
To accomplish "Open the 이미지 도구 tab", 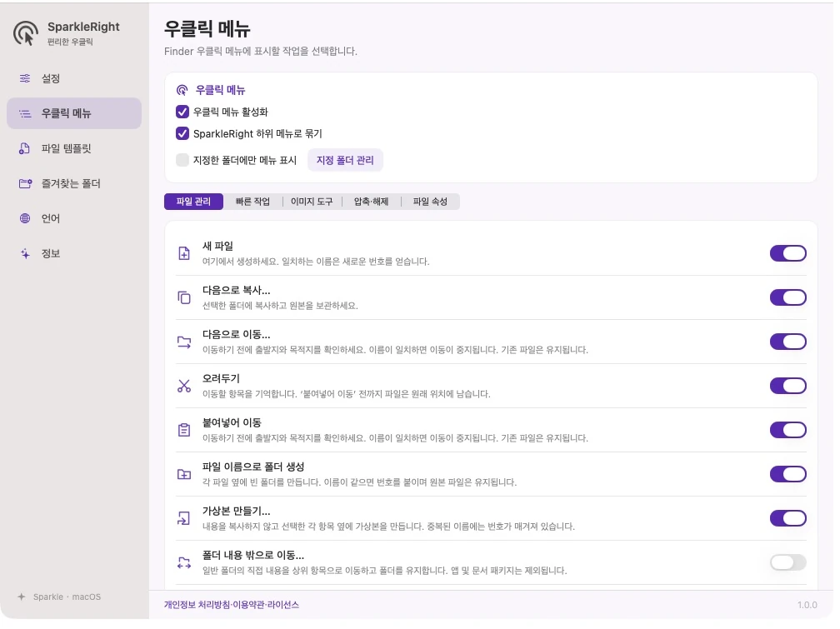I will coord(312,202).
